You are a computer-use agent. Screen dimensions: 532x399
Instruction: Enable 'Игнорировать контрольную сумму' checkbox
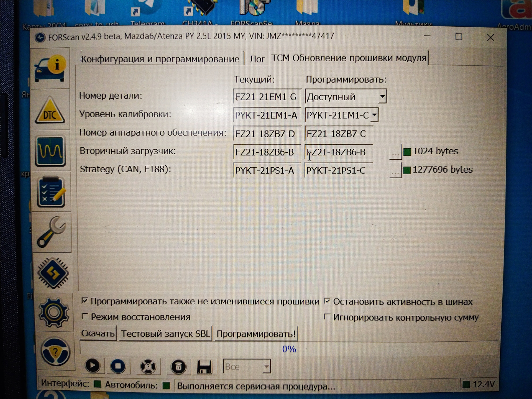pyautogui.click(x=327, y=317)
